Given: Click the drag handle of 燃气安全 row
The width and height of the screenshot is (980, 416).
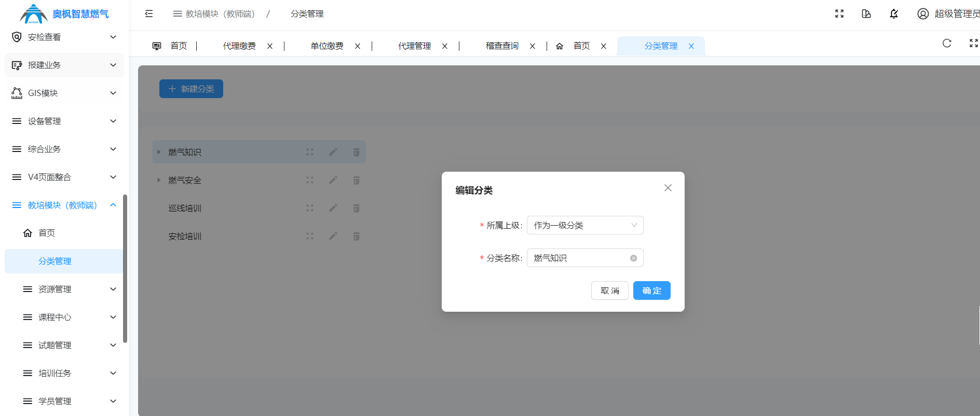Looking at the screenshot, I should pos(310,180).
